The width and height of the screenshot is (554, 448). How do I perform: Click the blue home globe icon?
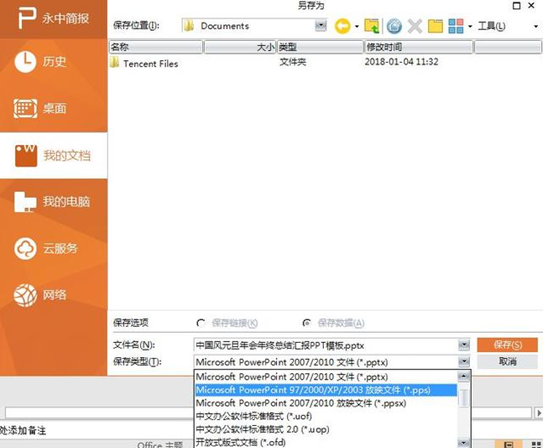point(394,26)
